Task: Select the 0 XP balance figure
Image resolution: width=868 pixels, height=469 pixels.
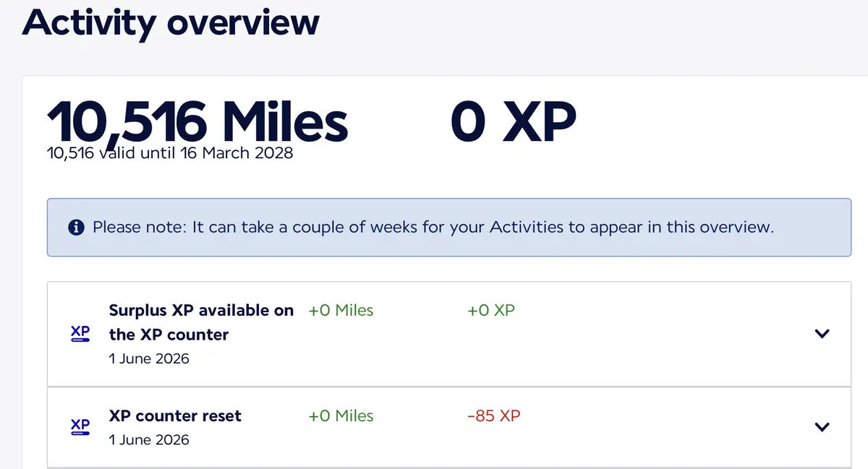Action: [x=513, y=121]
